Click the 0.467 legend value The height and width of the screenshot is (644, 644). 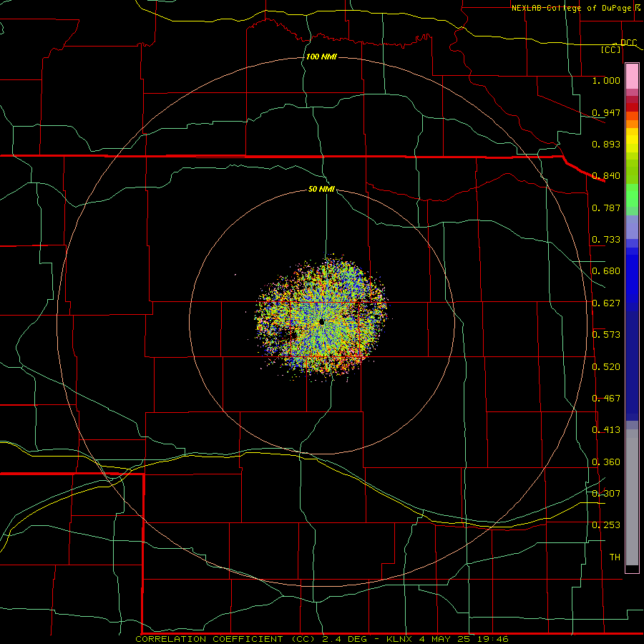606,399
